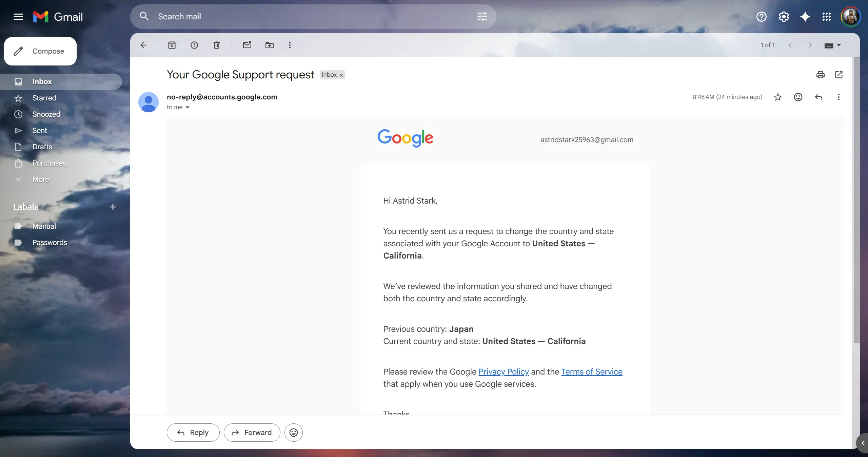Screen dimensions: 868x457
Task: Expand More in the sidebar
Action: pos(41,179)
